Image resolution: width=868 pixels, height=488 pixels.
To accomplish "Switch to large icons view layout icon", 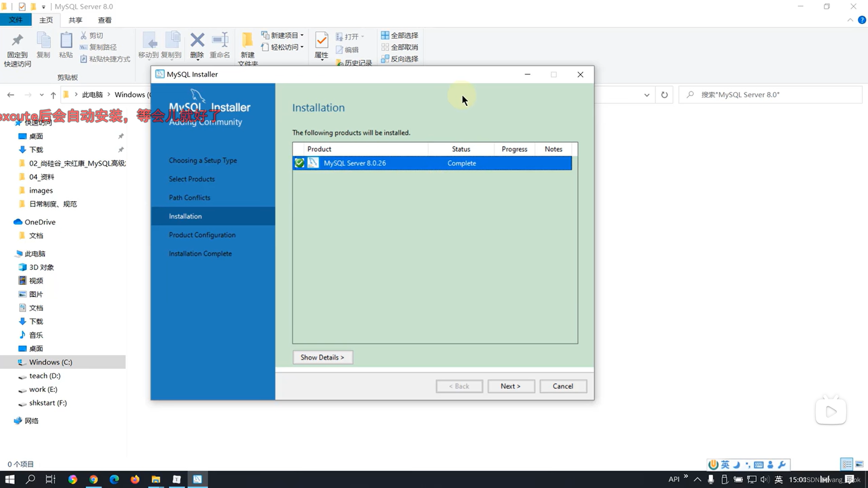I will pos(859,464).
